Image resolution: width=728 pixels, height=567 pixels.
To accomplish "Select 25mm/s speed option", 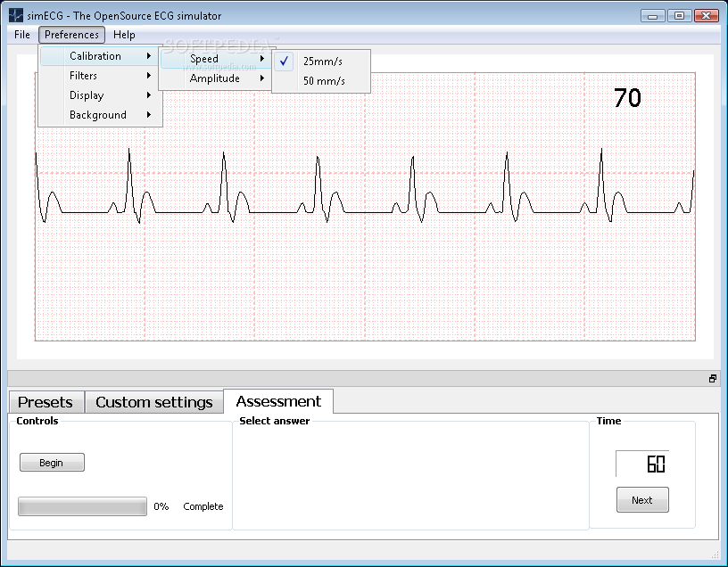I will (321, 62).
